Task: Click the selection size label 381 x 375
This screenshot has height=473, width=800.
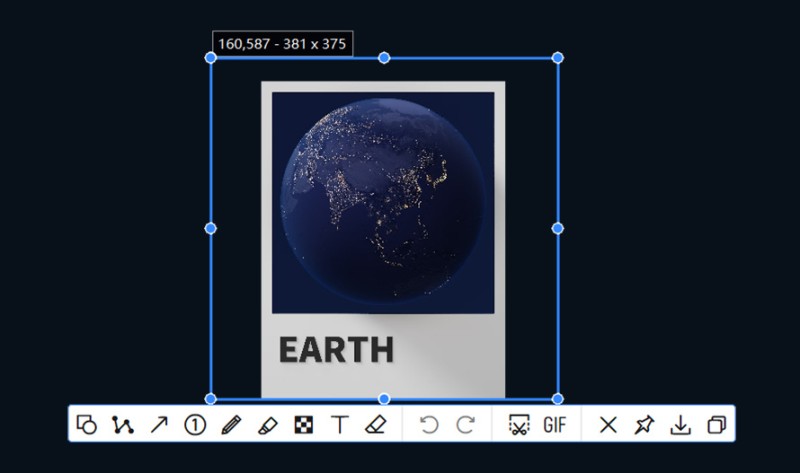Action: [x=282, y=45]
